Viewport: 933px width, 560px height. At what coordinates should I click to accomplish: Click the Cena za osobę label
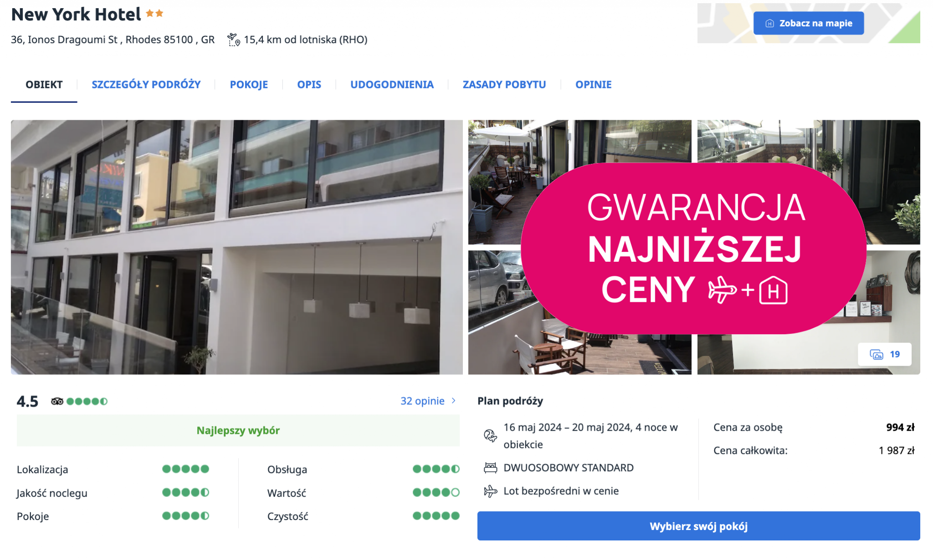[x=748, y=427]
